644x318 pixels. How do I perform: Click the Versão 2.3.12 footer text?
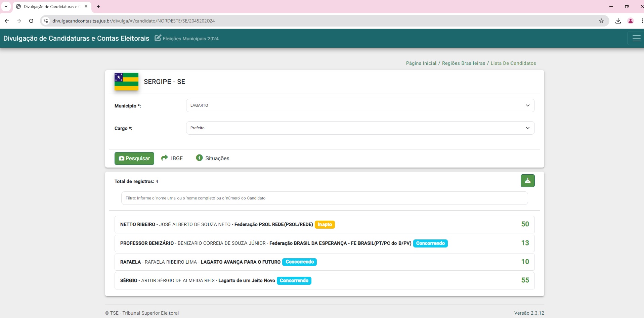coord(529,313)
